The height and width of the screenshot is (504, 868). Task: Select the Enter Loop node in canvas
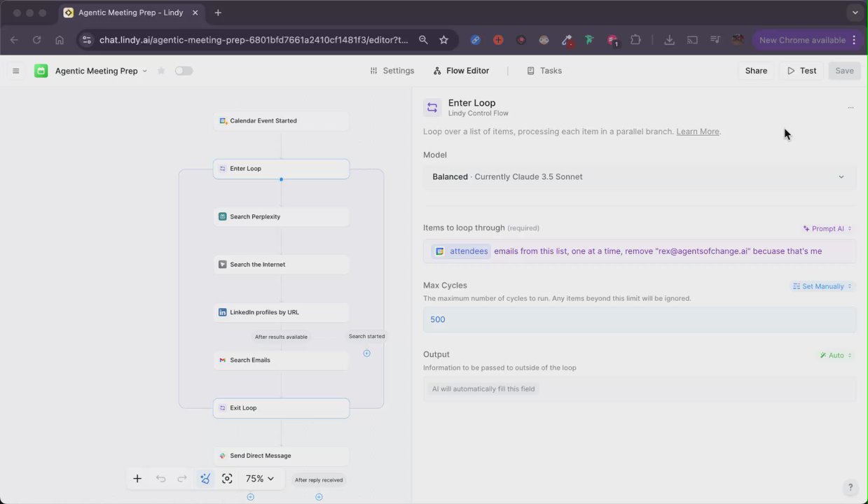(281, 169)
